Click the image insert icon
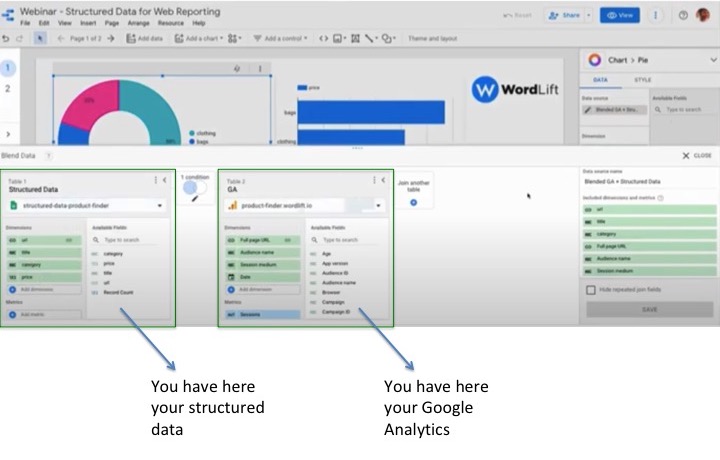This screenshot has height=460, width=720. point(339,39)
